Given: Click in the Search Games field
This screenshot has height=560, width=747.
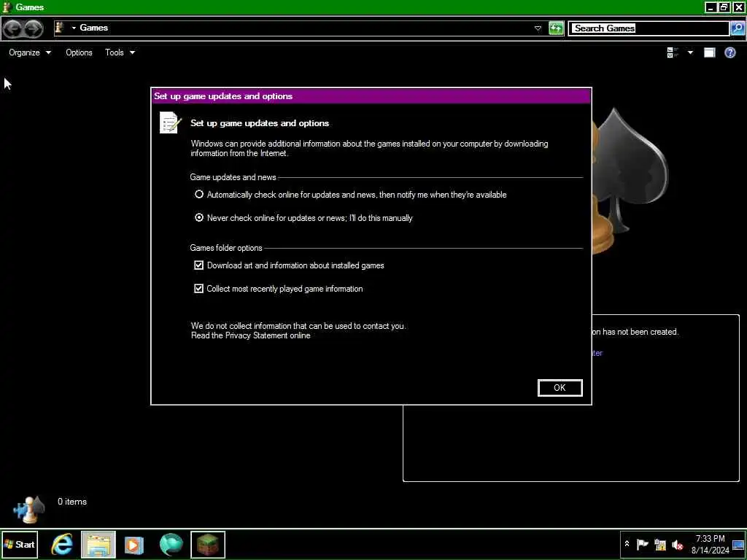Looking at the screenshot, I should (649, 28).
